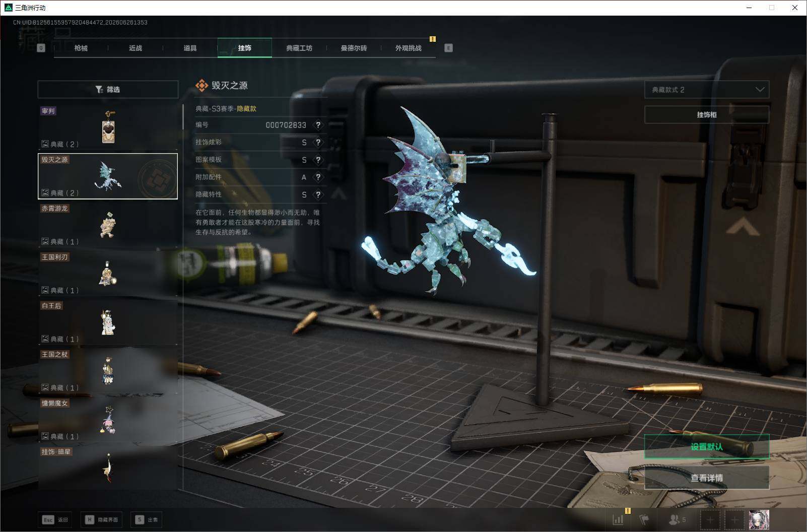Click the question mark beside 图案模板

(x=318, y=160)
